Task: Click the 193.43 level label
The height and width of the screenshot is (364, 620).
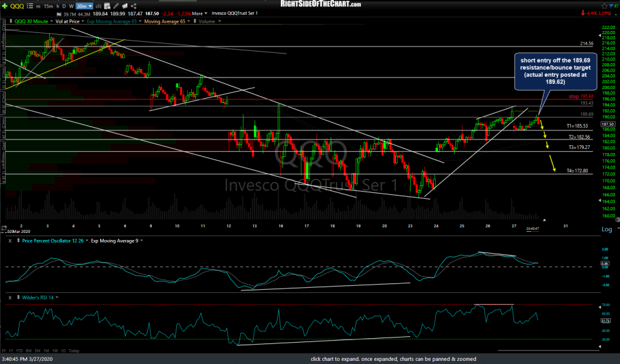Action: (586, 103)
